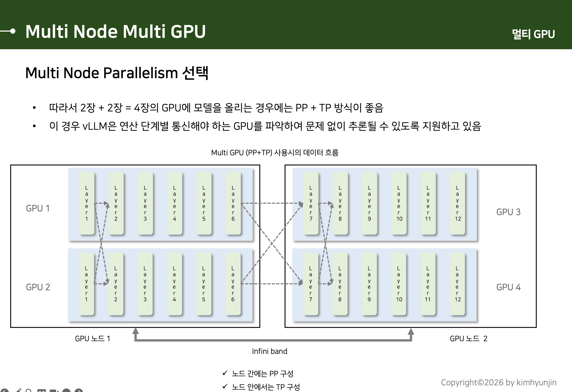Screen dimensions: 572x392
Task: Click the GPU 3 label
Action: tap(508, 212)
